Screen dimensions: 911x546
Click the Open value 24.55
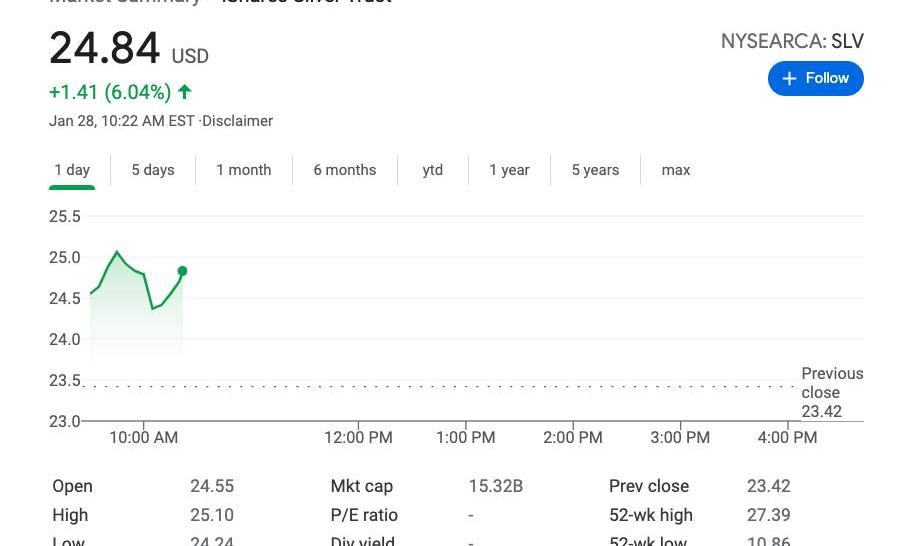coord(212,486)
